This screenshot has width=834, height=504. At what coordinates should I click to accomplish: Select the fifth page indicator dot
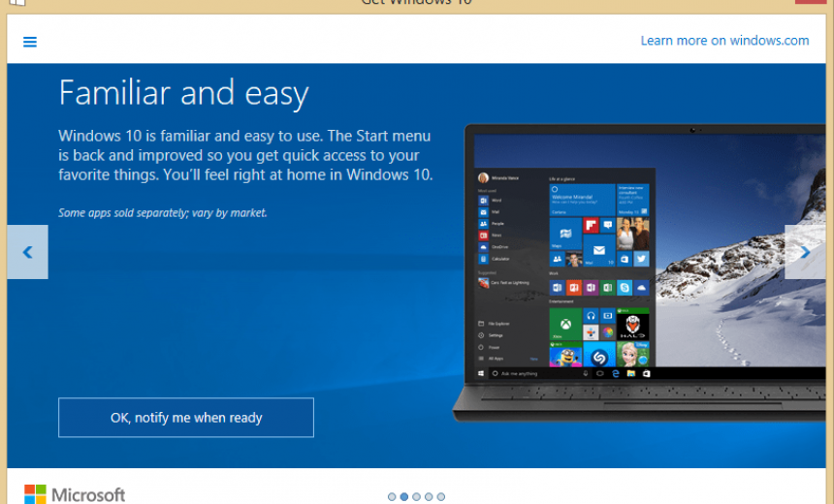441,496
